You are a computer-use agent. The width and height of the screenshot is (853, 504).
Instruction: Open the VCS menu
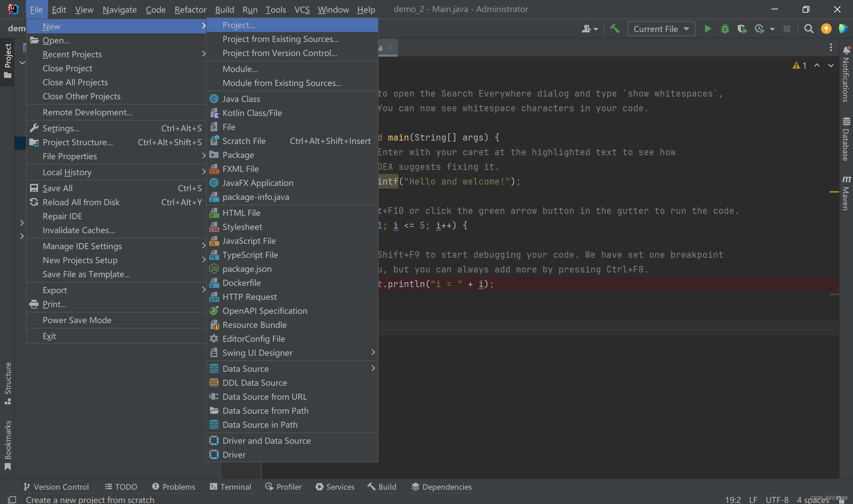(302, 10)
